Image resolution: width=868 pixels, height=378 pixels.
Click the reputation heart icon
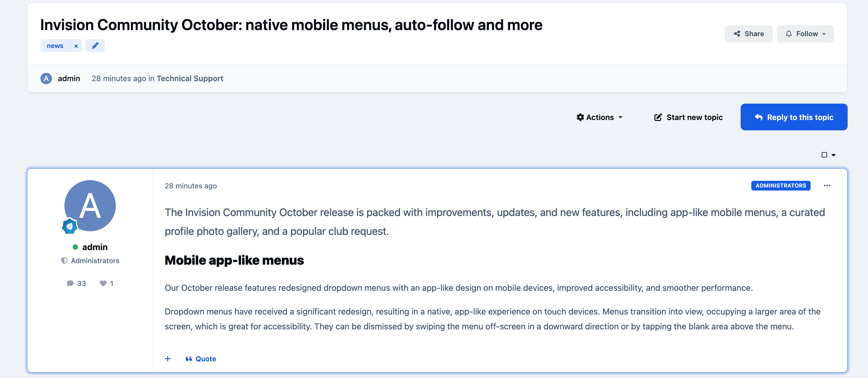tap(103, 283)
